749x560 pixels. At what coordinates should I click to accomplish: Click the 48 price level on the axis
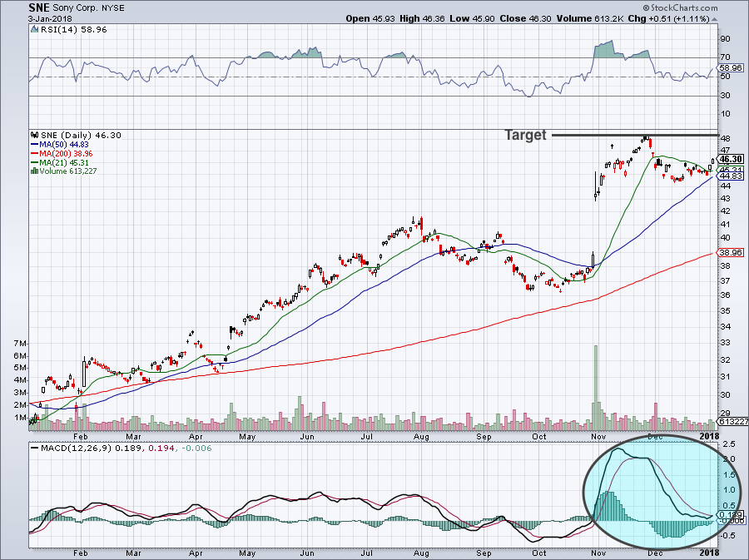(725, 139)
